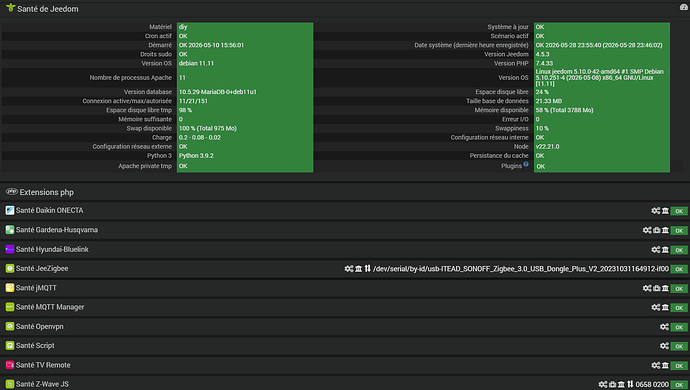Click OK badge in Santé JeeZigbee row
Image resolution: width=690 pixels, height=390 pixels.
[x=679, y=269]
